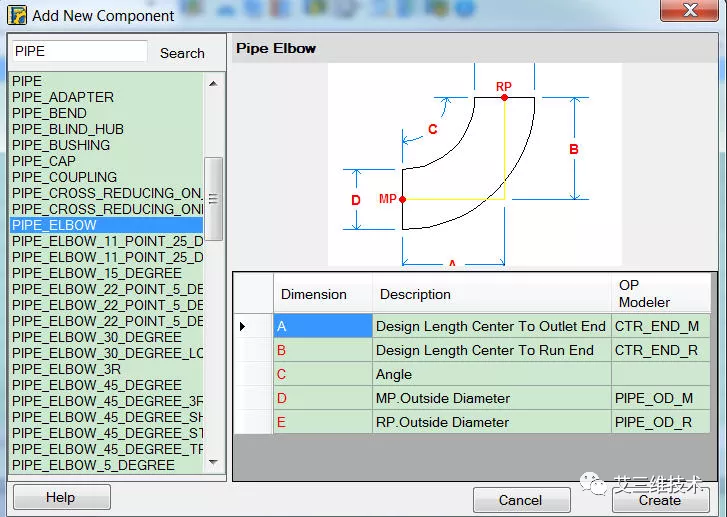Select PIPE_BLIND_HUB in the list
The image size is (727, 517).
[68, 129]
